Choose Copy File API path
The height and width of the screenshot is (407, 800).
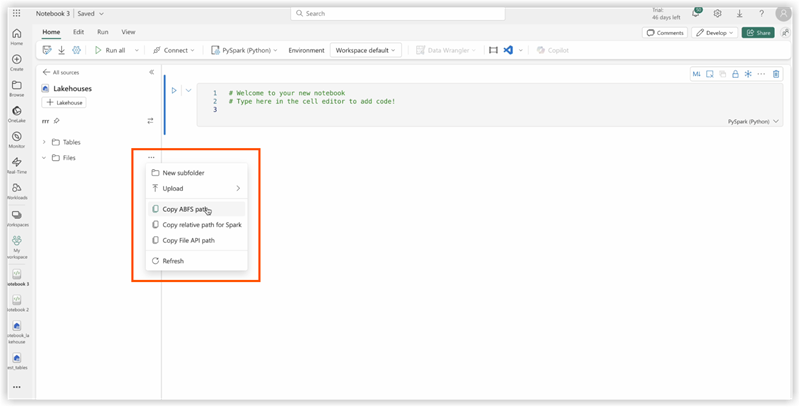[188, 240]
